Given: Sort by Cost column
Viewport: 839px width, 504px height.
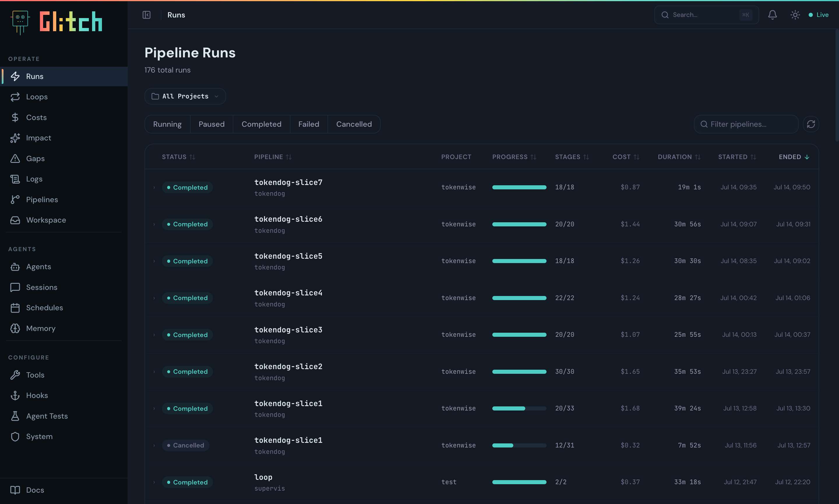Looking at the screenshot, I should pos(626,157).
